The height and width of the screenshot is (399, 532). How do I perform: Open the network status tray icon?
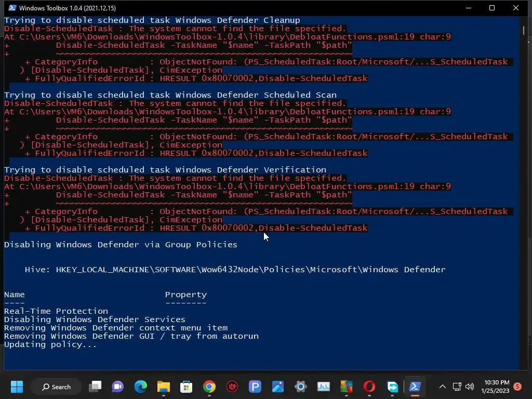point(457,387)
